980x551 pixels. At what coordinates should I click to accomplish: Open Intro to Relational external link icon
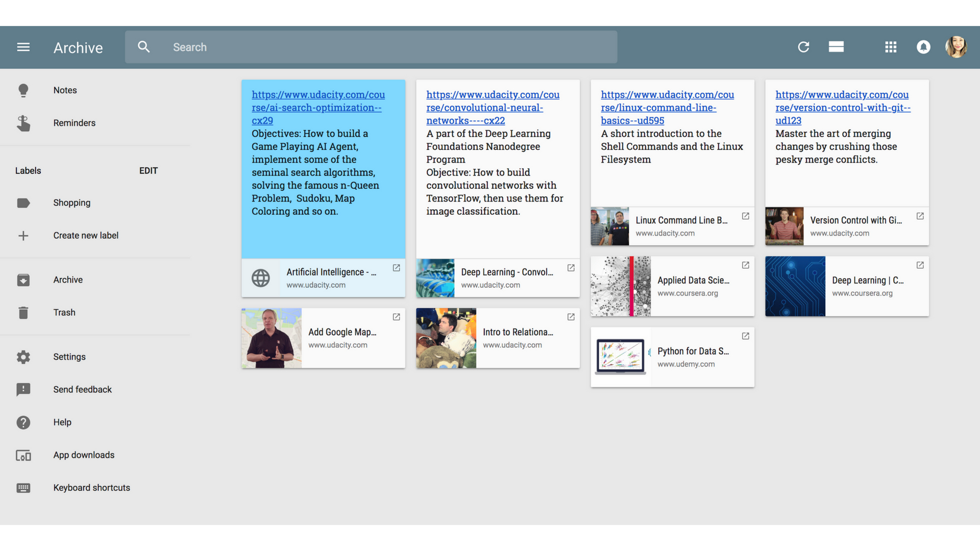point(571,317)
